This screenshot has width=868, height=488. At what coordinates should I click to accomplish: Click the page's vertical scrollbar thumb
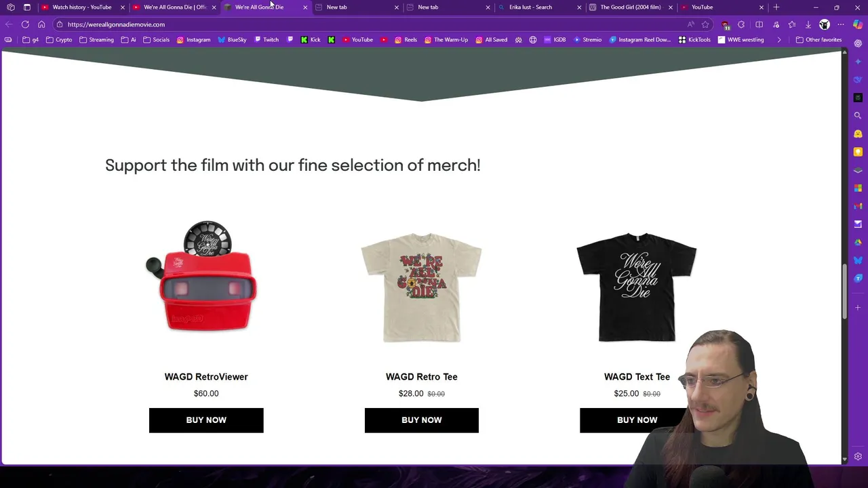coord(844,291)
